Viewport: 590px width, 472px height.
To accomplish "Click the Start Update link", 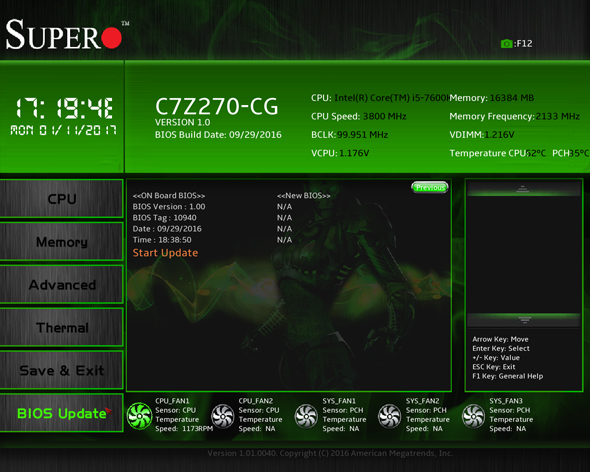I will pos(165,253).
